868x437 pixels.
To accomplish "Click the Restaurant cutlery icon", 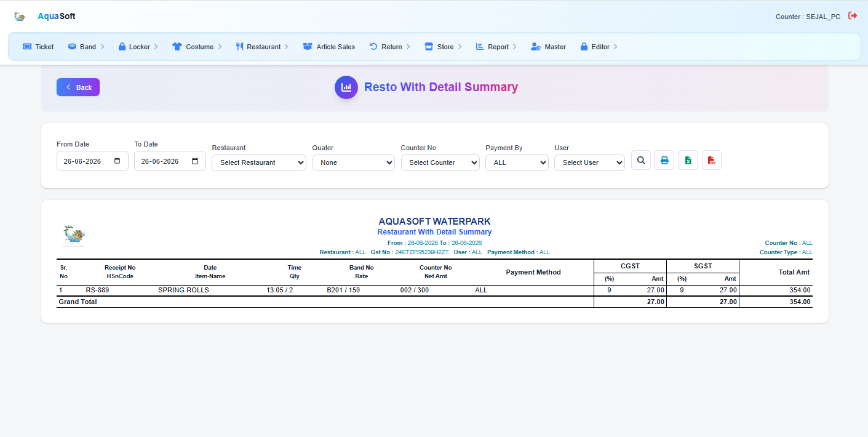I will (240, 47).
